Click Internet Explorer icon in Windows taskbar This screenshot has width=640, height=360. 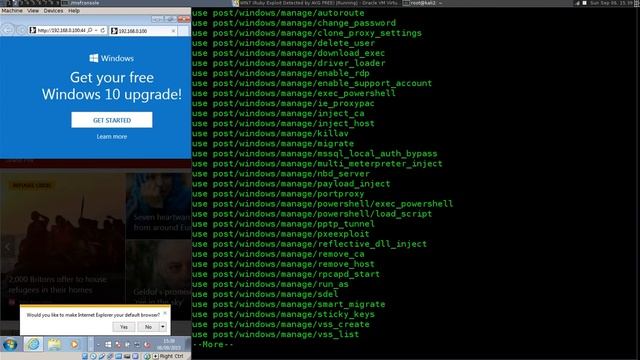point(33,344)
